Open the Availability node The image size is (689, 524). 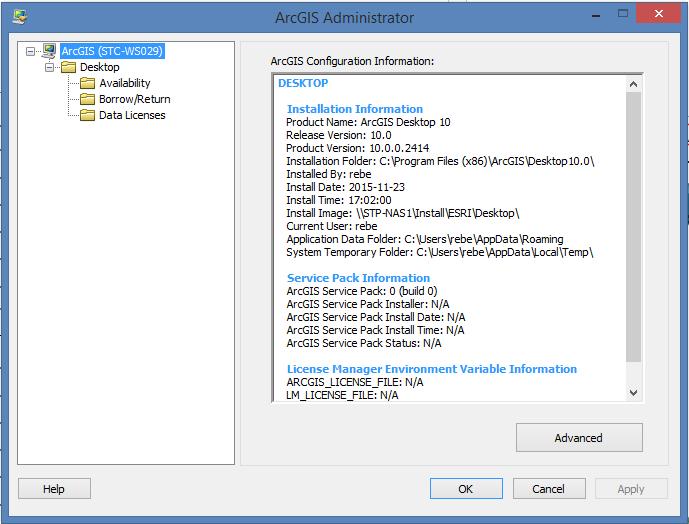[125, 83]
